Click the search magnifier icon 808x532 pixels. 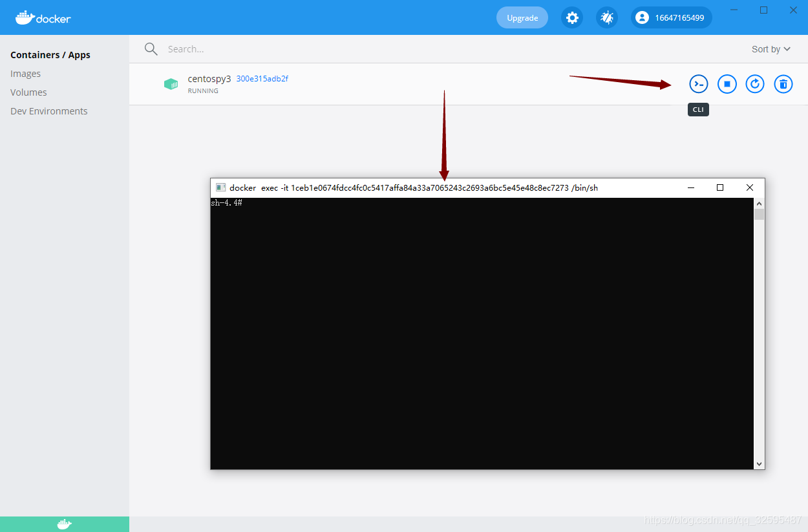(151, 49)
